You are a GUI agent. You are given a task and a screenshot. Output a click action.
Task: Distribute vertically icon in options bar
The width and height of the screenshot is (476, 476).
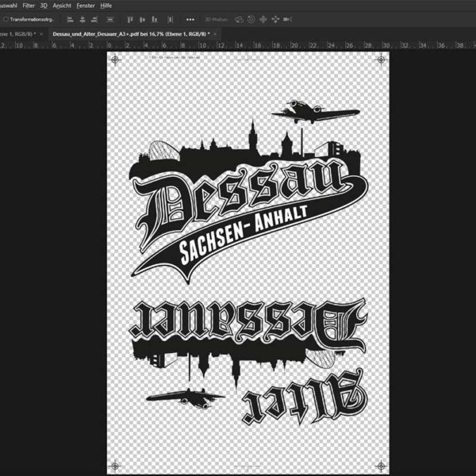110,20
